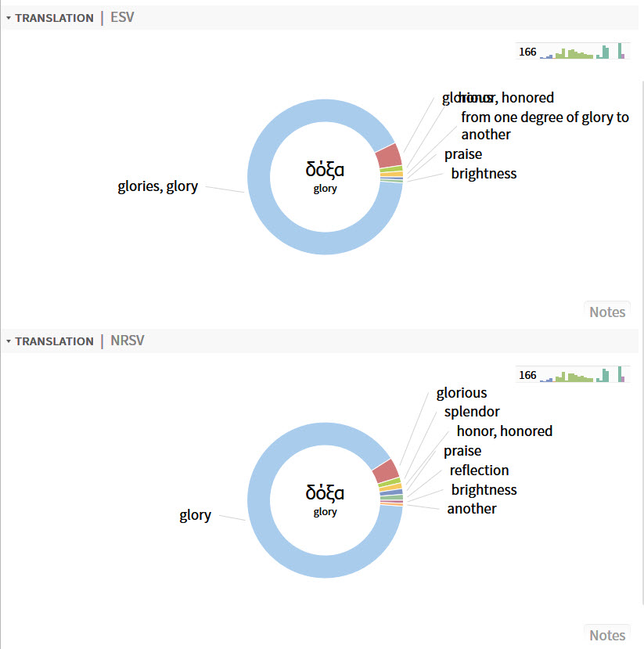Click the 166 occurrence count for ESV

click(527, 52)
